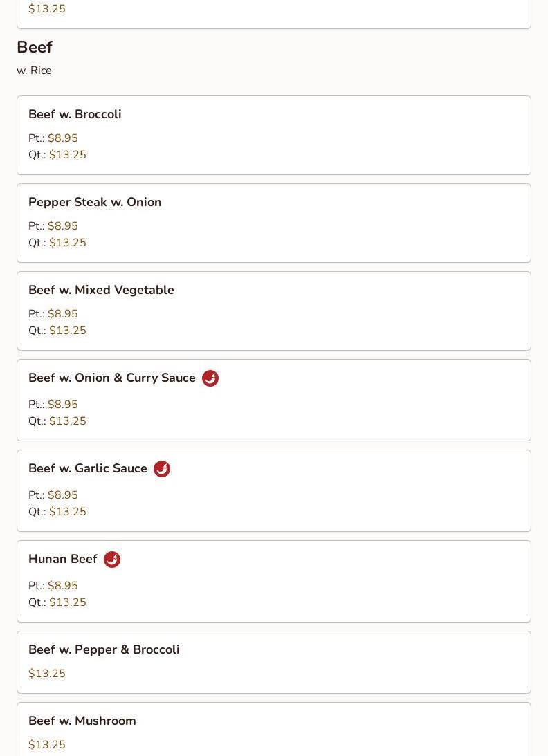The image size is (548, 756).
Task: Open the Hunan Beef menu item
Action: coord(63,560)
